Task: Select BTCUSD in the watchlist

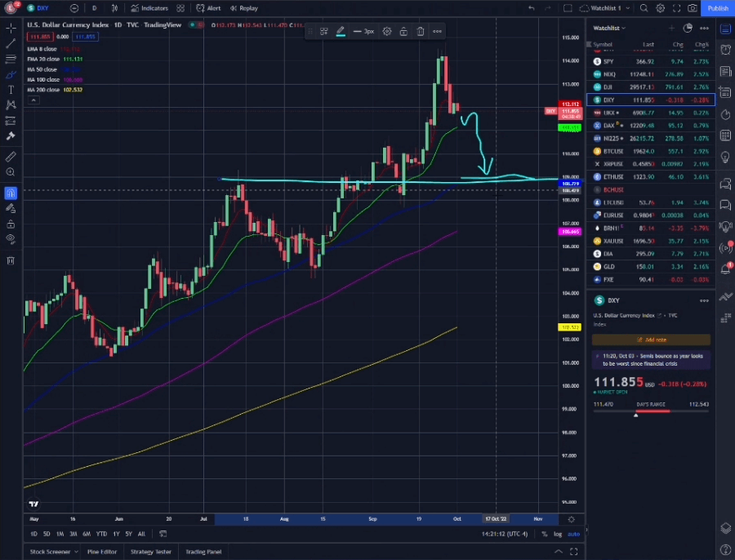Action: 651,151
